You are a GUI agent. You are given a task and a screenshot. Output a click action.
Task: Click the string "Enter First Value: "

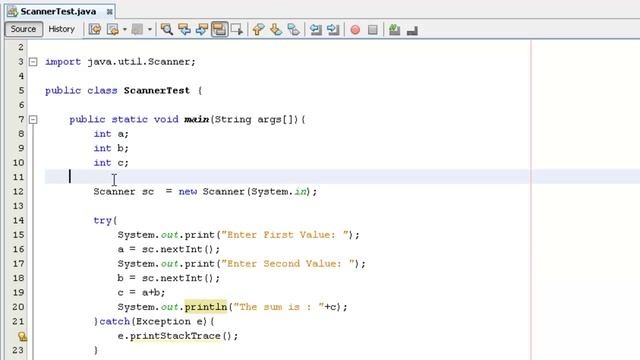coord(285,235)
